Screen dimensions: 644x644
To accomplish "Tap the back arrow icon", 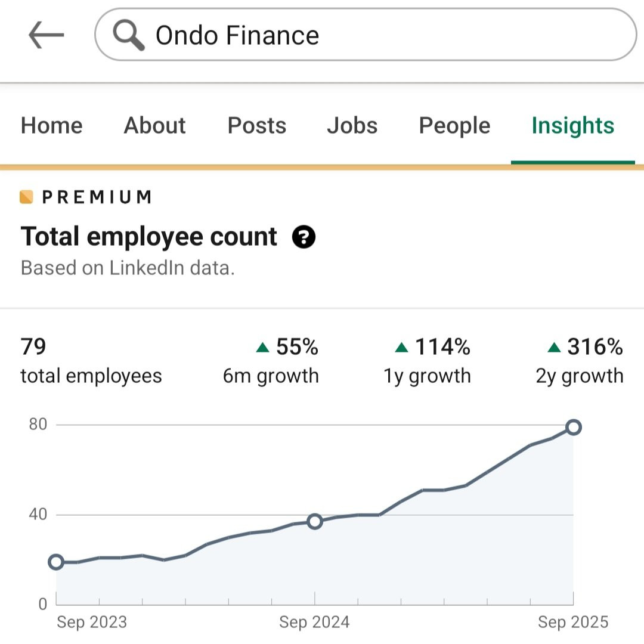I will pyautogui.click(x=46, y=36).
